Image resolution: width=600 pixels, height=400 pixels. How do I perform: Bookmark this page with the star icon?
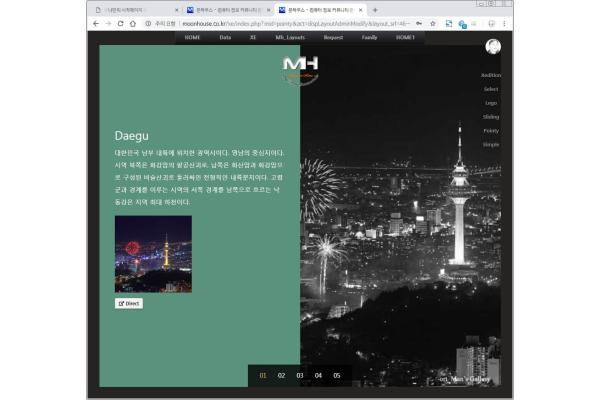click(x=433, y=24)
